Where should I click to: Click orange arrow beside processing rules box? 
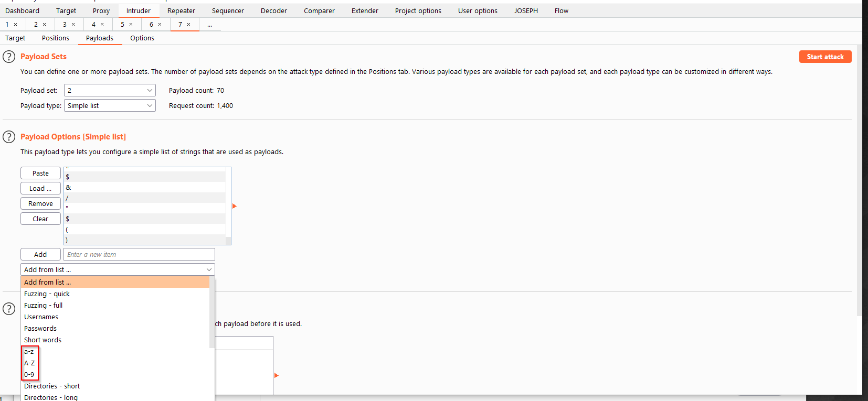[277, 375]
